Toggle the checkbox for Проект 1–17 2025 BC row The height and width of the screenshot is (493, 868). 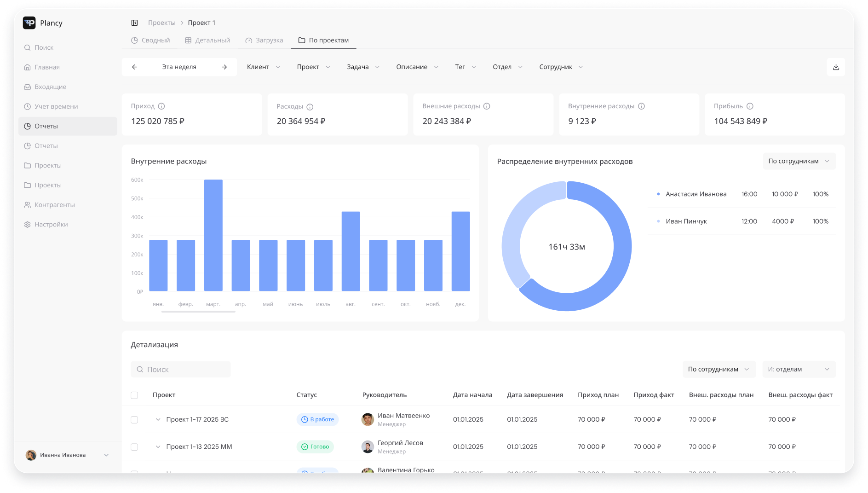134,419
